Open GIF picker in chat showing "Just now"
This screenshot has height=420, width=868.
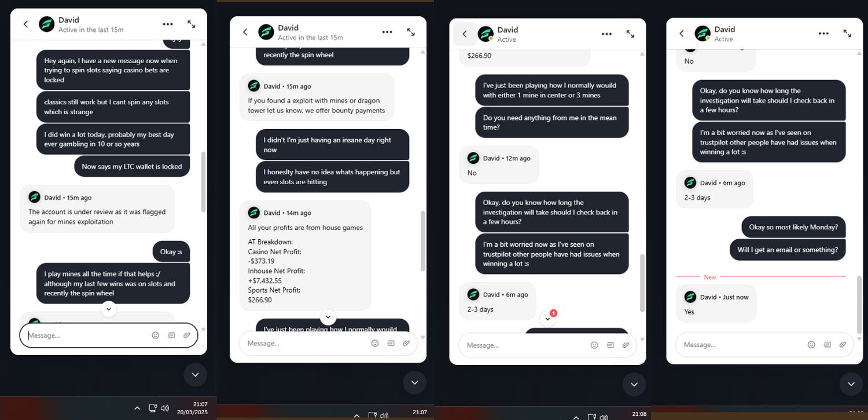827,345
